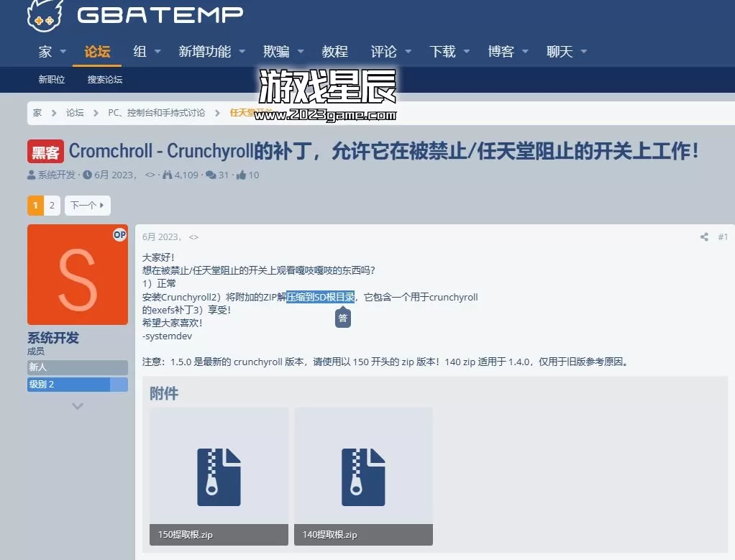The width and height of the screenshot is (735, 560).
Task: Open the 教程 navigation item
Action: [x=335, y=52]
